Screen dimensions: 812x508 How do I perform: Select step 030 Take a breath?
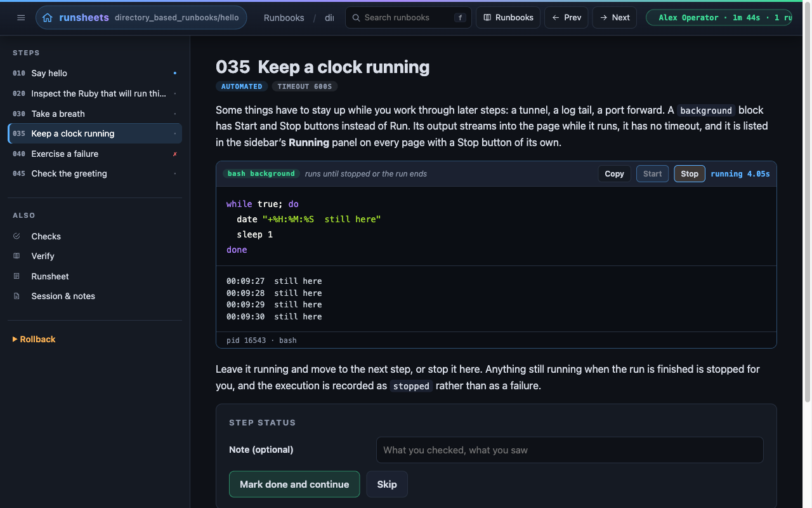(95, 114)
